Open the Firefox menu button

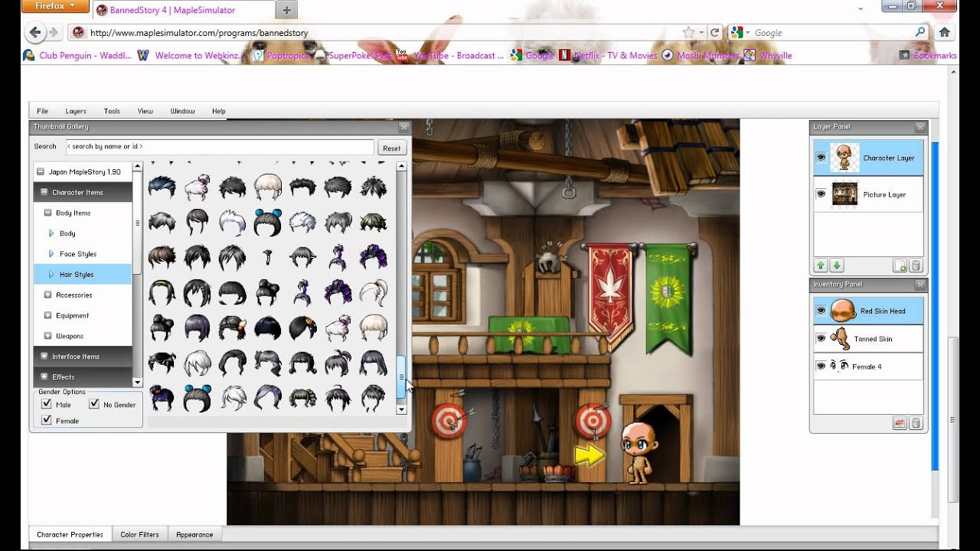[x=55, y=6]
